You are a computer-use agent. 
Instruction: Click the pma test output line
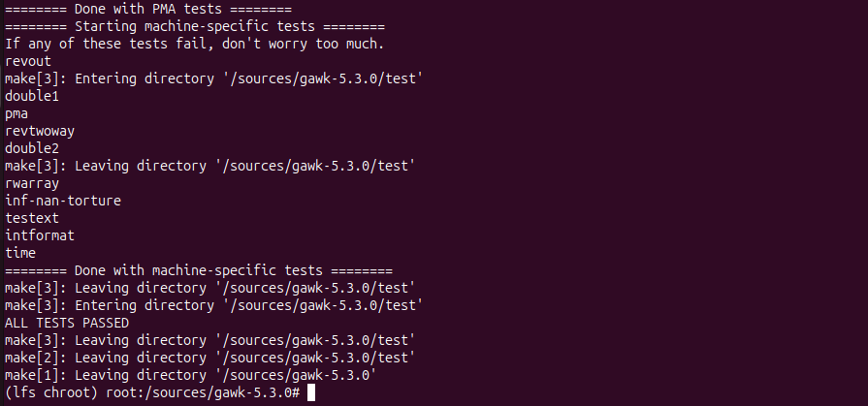tap(16, 113)
